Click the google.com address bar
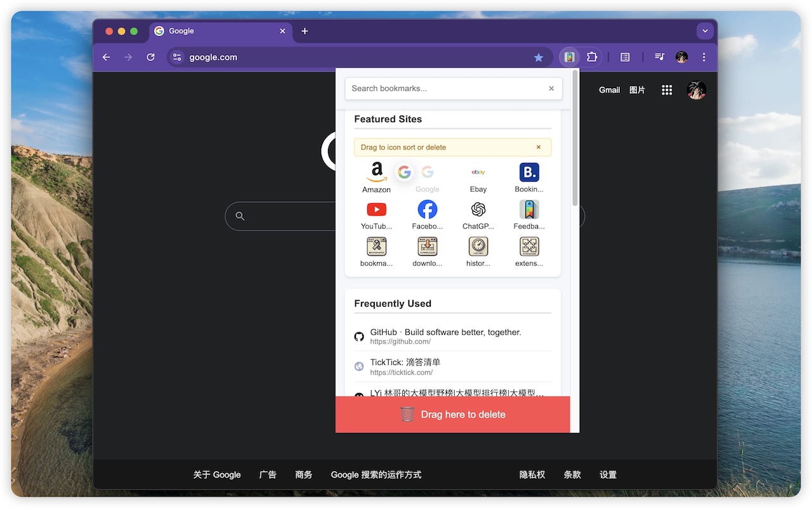The width and height of the screenshot is (812, 508). [358, 57]
